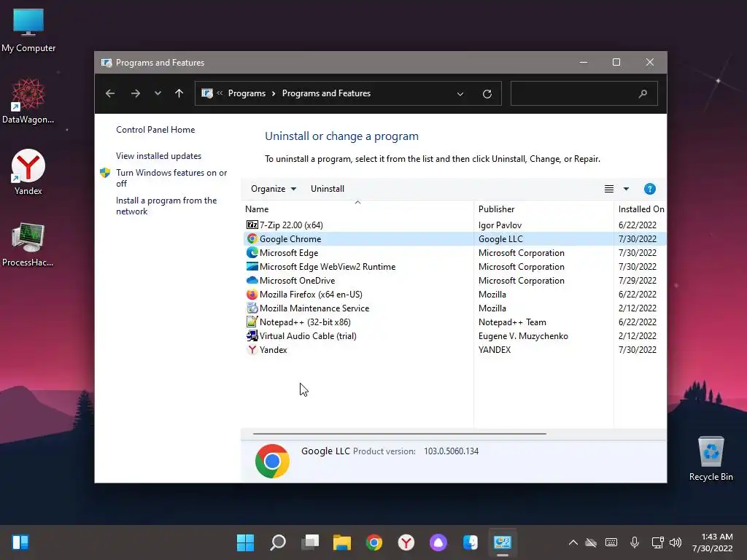Image resolution: width=747 pixels, height=560 pixels.
Task: Open View installed updates link
Action: coord(158,156)
